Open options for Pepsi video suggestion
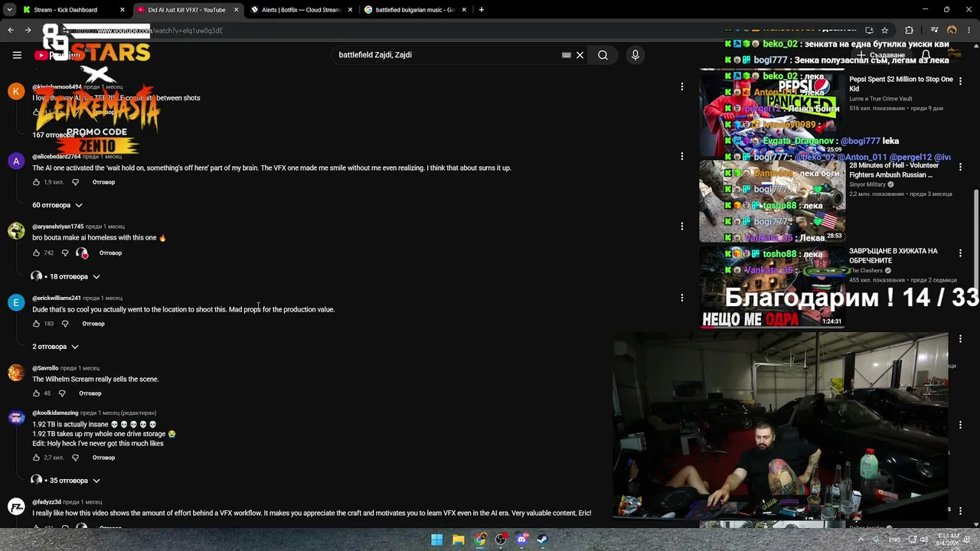The image size is (980, 551). tap(960, 80)
